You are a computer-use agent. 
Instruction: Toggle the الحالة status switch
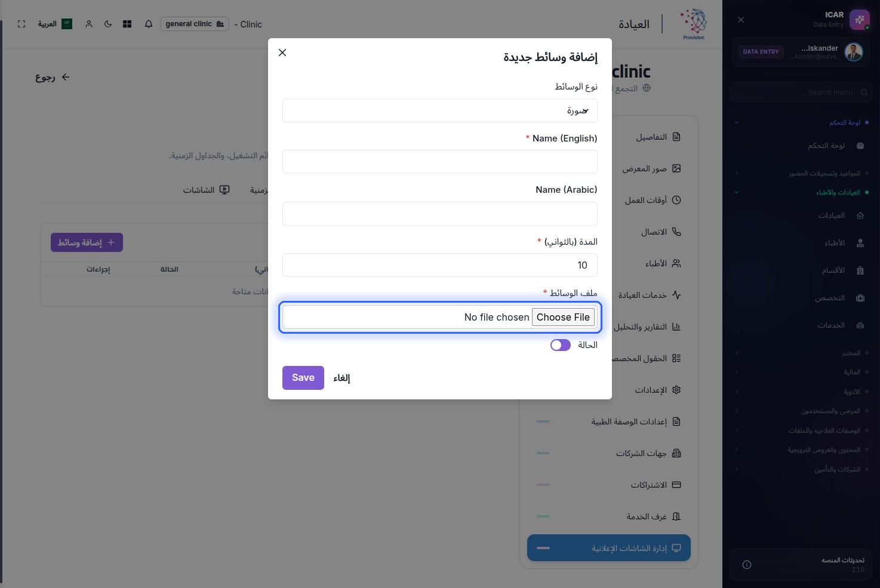(561, 345)
